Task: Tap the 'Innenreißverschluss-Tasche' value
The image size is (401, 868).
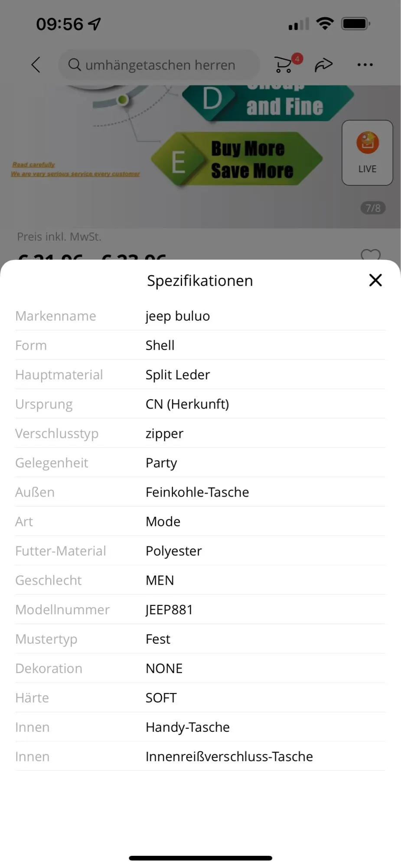Action: point(229,756)
